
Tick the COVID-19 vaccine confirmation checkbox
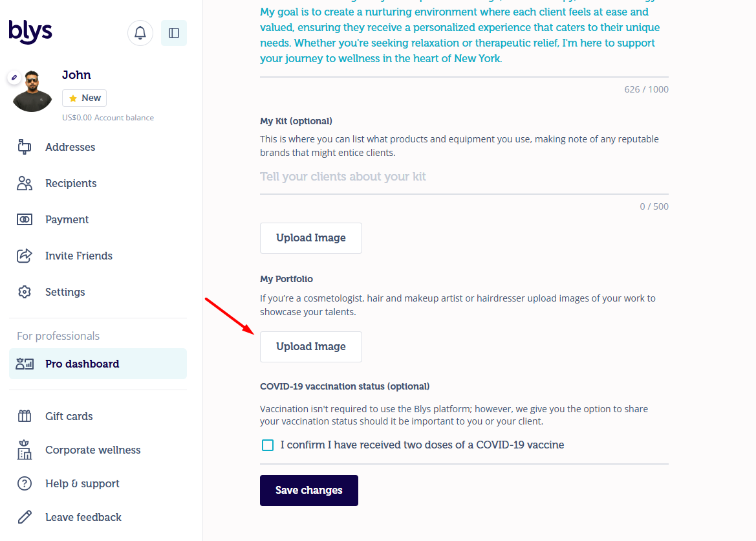point(268,445)
